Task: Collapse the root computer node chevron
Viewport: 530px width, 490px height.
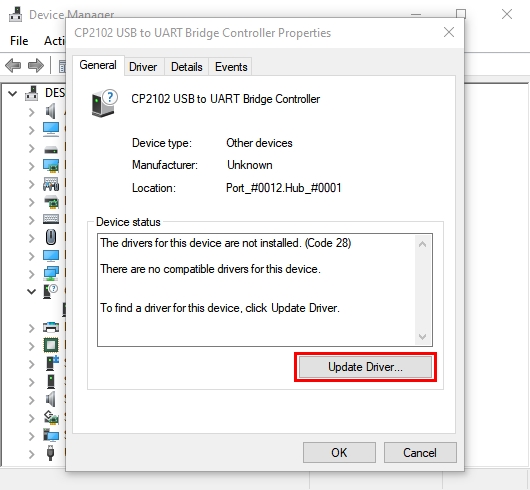Action: point(13,94)
